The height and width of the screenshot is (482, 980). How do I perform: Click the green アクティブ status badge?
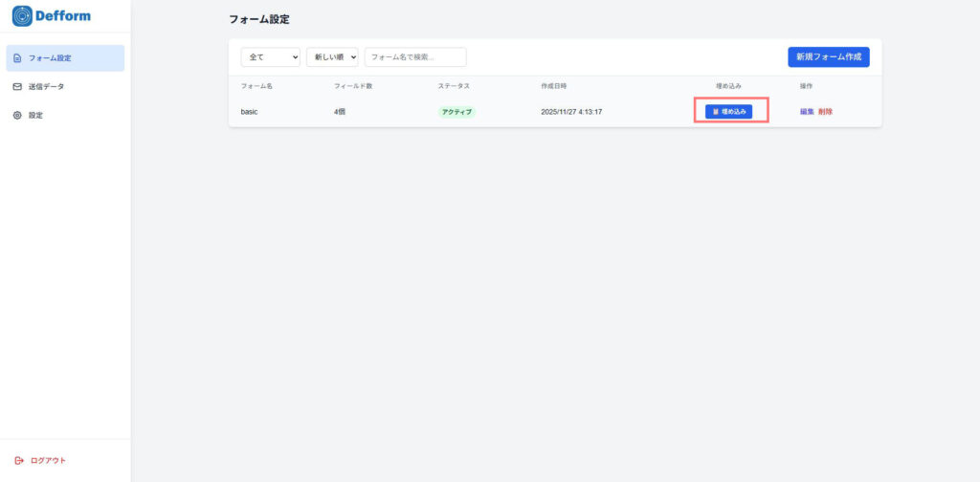point(457,112)
